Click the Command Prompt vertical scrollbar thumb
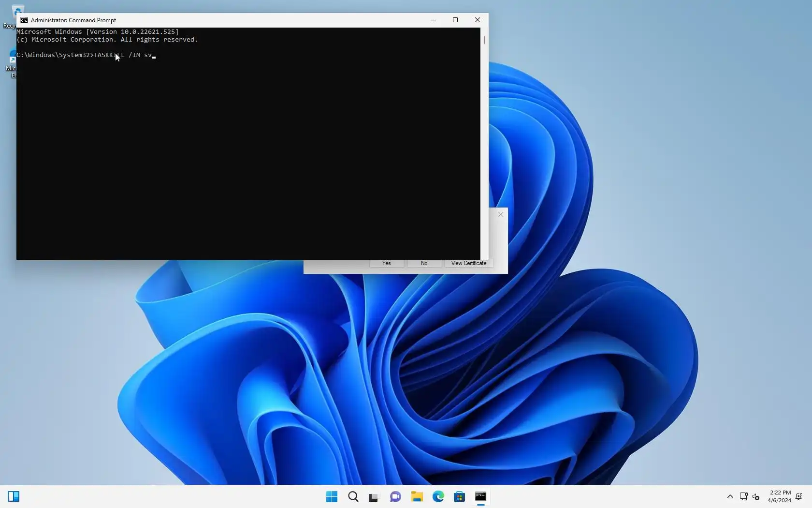 coord(484,40)
